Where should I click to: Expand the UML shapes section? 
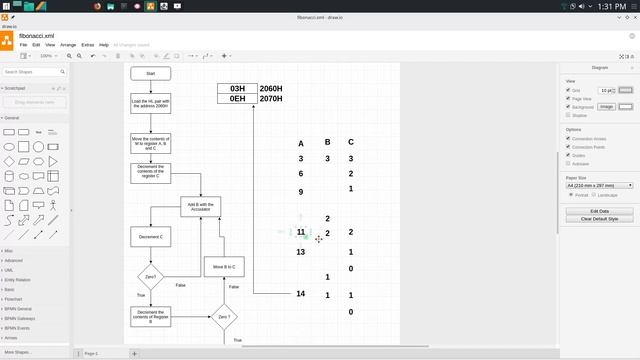click(8, 270)
